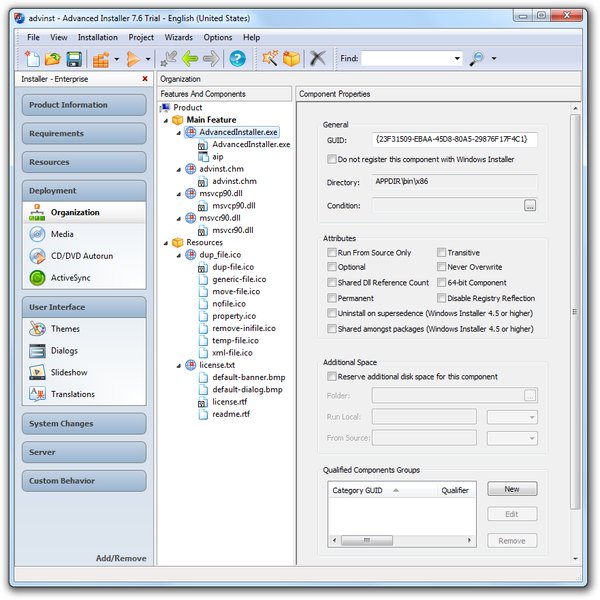Screen dimensions: 600x600
Task: Collapse the msvcr90.dll component node
Action: [179, 218]
